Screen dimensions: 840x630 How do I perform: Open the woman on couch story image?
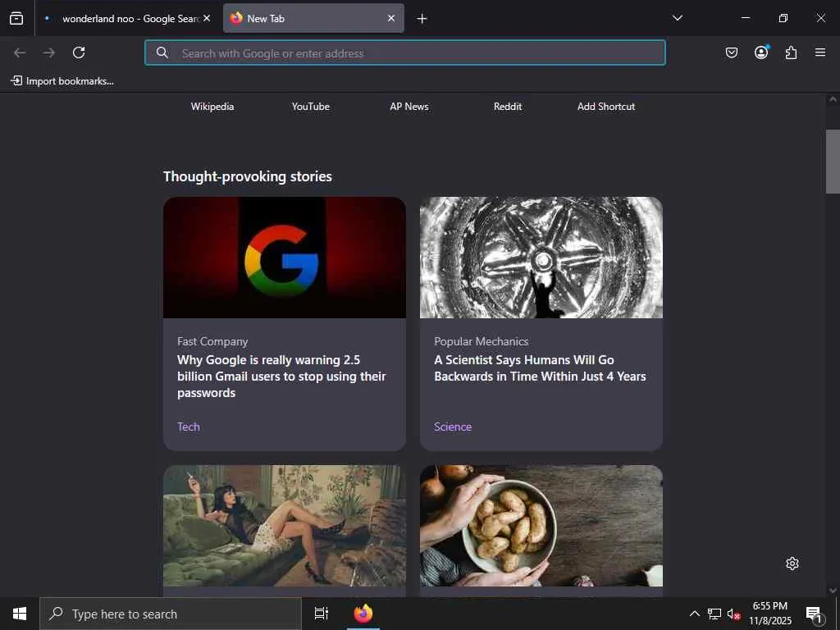285,526
